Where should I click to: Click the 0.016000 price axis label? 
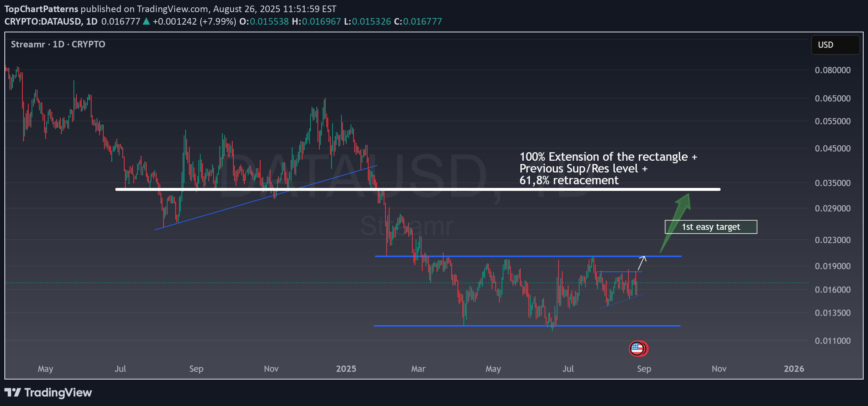[x=833, y=290]
